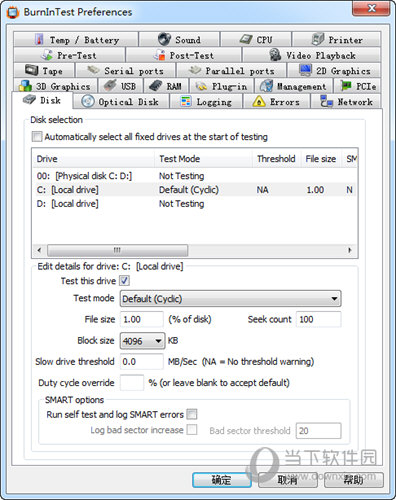Click the drive list horizontal scrollbar thumb

coord(117,250)
